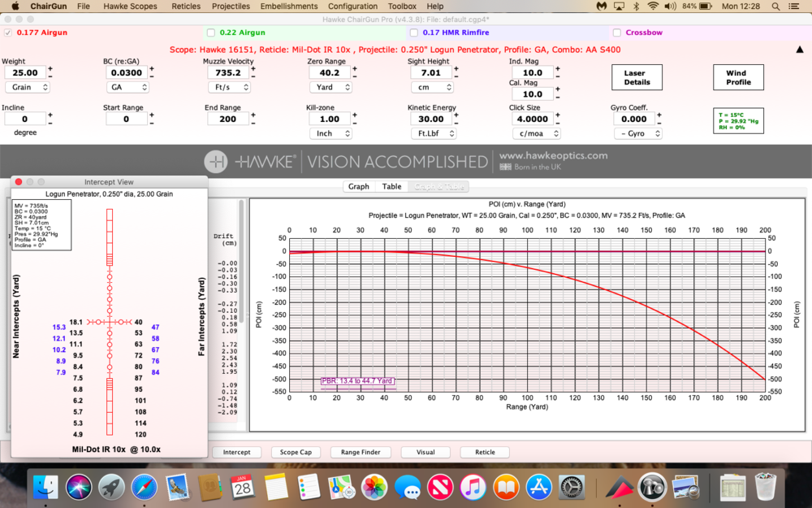Click the volume icon in menu bar

[x=670, y=7]
